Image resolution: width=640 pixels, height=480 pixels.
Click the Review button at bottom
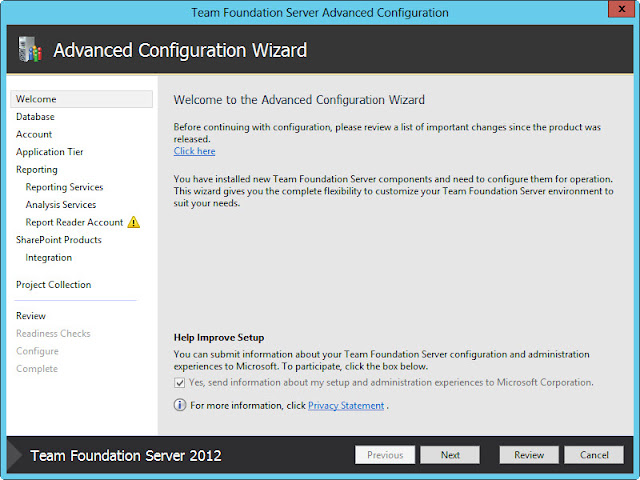click(529, 455)
